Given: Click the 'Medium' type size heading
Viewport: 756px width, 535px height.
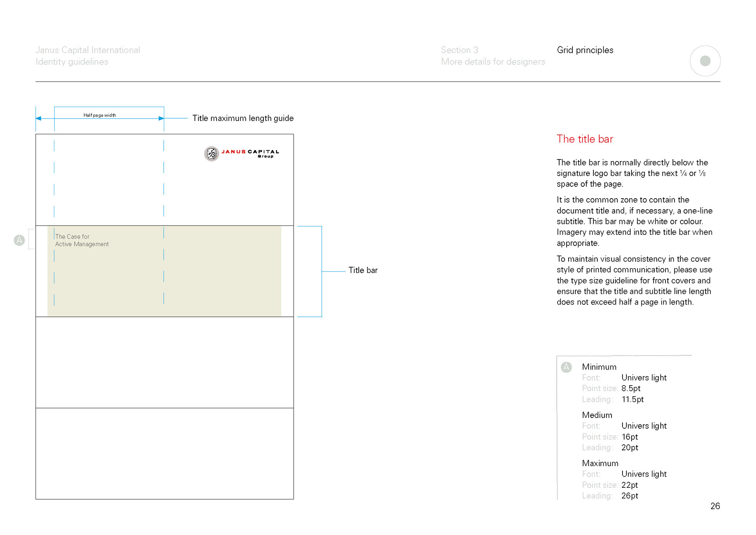Looking at the screenshot, I should (x=597, y=415).
